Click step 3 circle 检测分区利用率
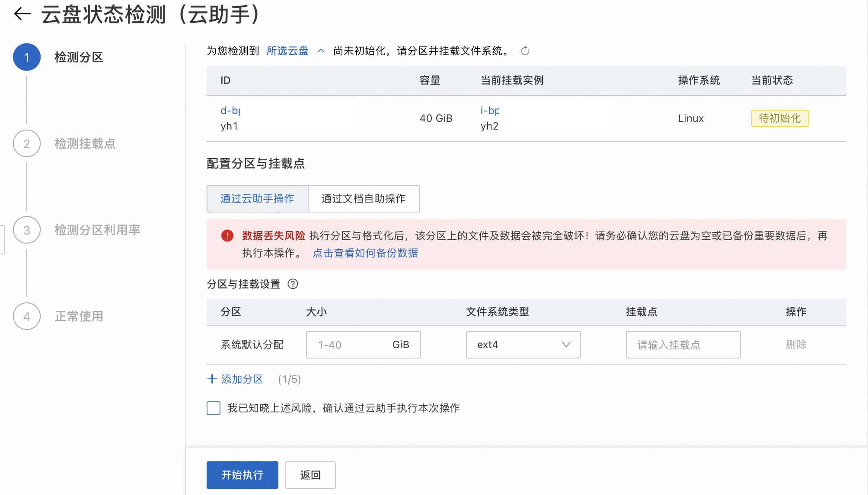The width and height of the screenshot is (868, 495). tap(27, 230)
